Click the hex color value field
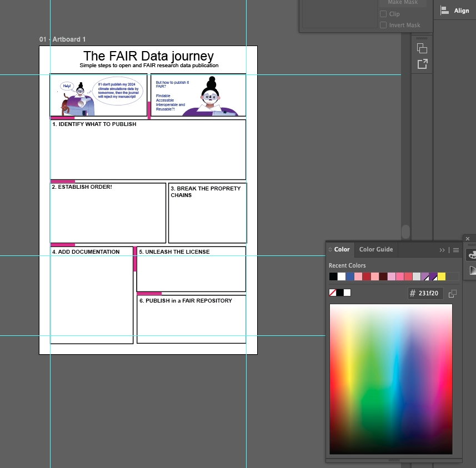This screenshot has height=468, width=476. (x=428, y=293)
